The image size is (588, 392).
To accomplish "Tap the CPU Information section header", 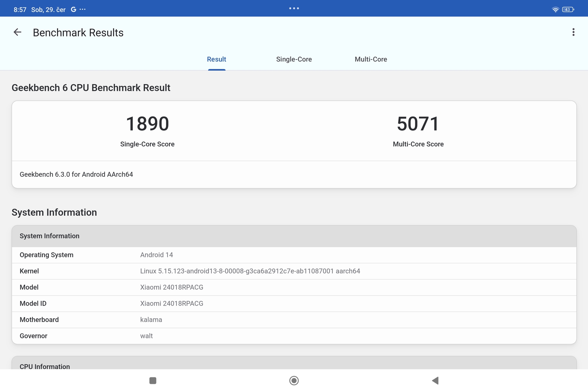I will pos(45,366).
